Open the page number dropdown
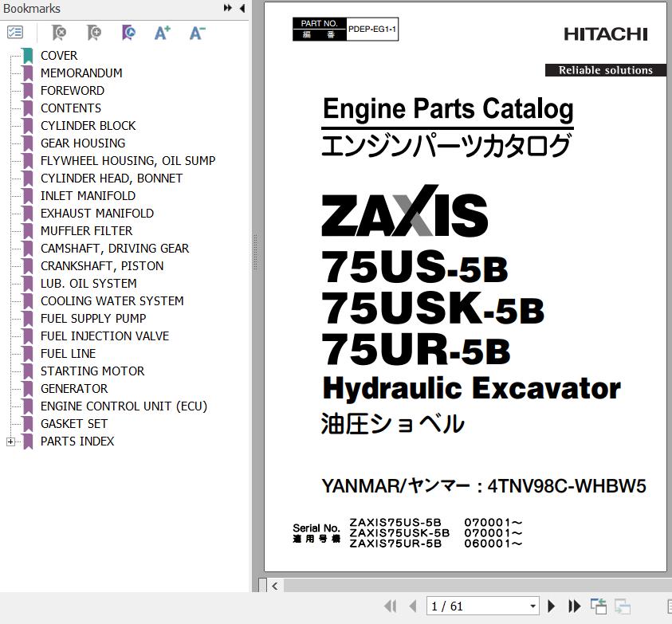 [x=532, y=606]
